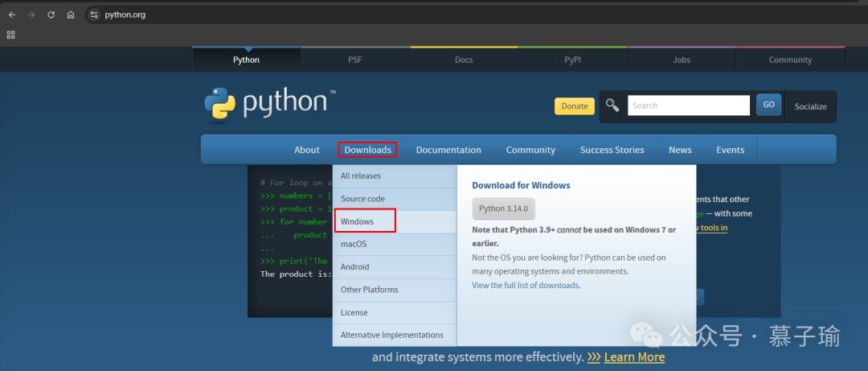Click the Python 3.14.0 download button
Image resolution: width=868 pixels, height=371 pixels.
pyautogui.click(x=504, y=208)
